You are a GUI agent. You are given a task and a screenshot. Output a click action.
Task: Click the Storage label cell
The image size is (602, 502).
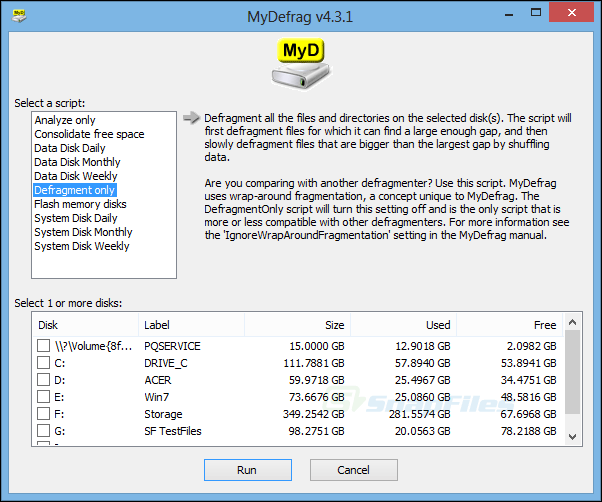[x=163, y=414]
